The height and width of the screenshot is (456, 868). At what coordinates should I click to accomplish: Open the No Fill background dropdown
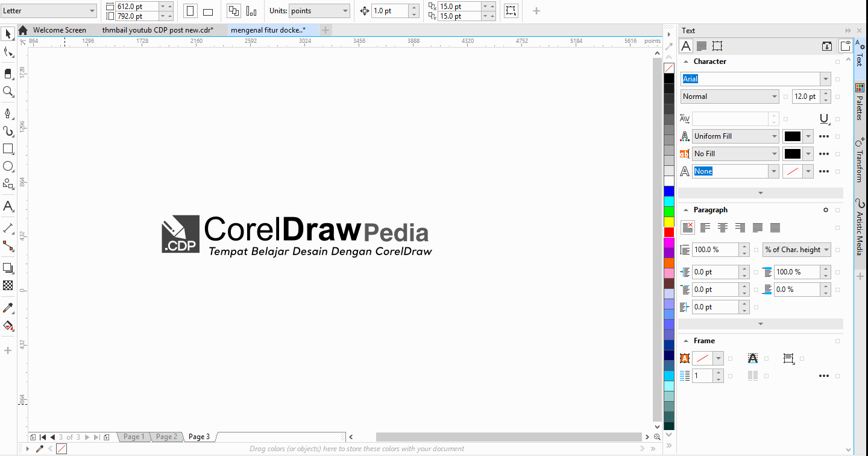(x=775, y=154)
